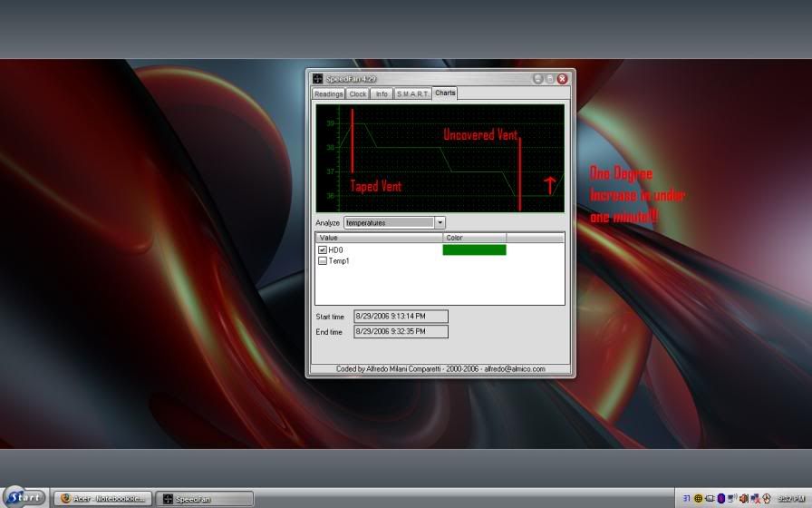Click the SpeedFan 37 temperature tray icon

(x=687, y=498)
